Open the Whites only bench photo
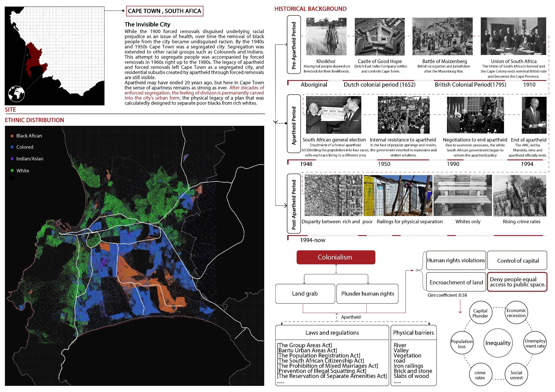Viewport: 555px width, 392px height. (x=462, y=195)
